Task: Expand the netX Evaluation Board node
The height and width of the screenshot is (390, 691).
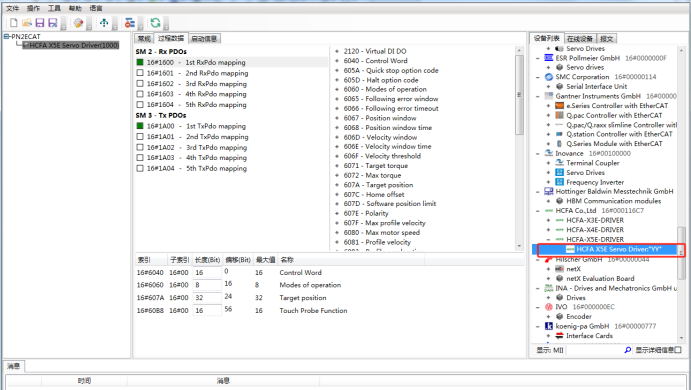Action: coord(548,279)
